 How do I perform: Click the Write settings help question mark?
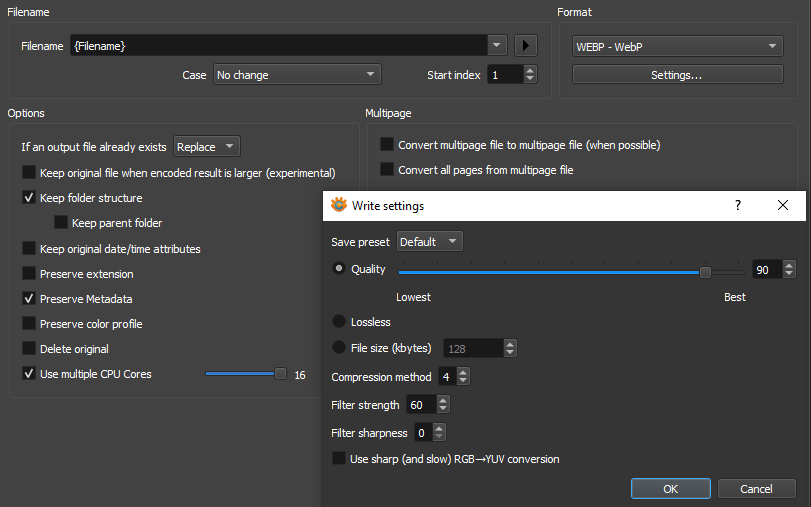click(738, 205)
